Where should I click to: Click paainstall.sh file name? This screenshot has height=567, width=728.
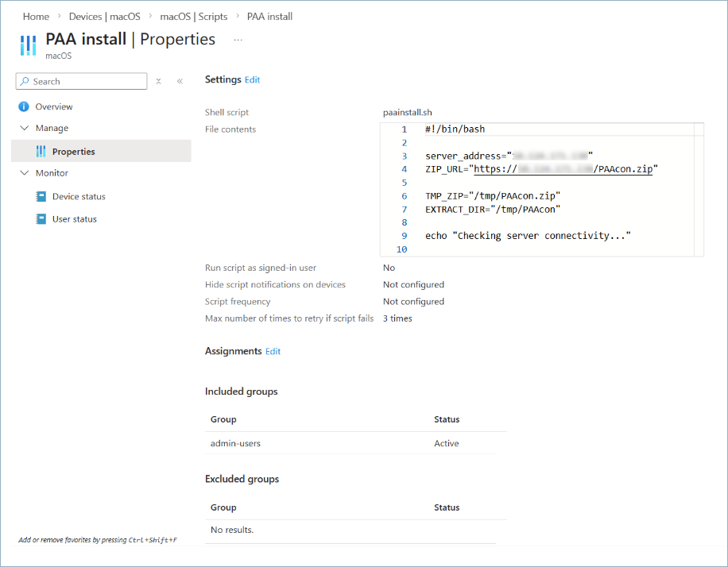407,112
